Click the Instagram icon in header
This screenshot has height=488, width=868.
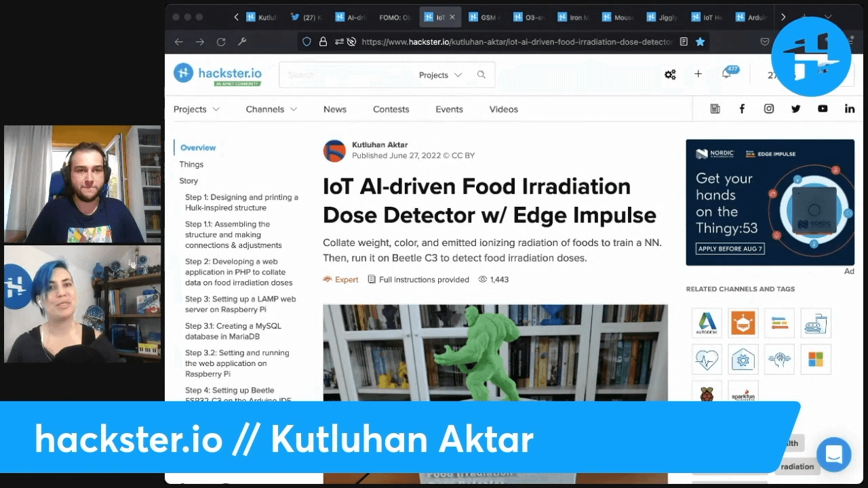tap(768, 108)
